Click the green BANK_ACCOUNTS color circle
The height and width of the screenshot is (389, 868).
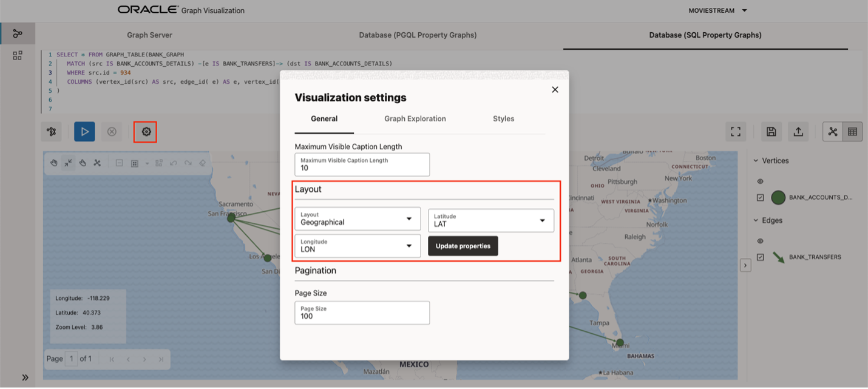click(x=780, y=197)
